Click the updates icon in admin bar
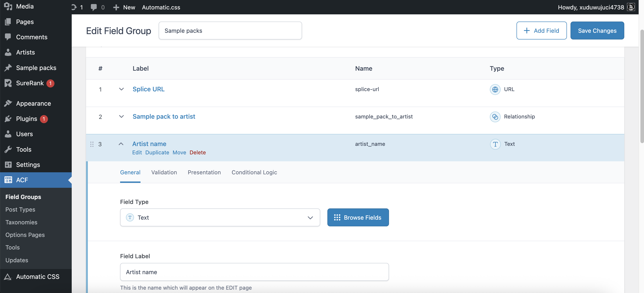Viewport: 644px width, 293px height. tap(74, 7)
